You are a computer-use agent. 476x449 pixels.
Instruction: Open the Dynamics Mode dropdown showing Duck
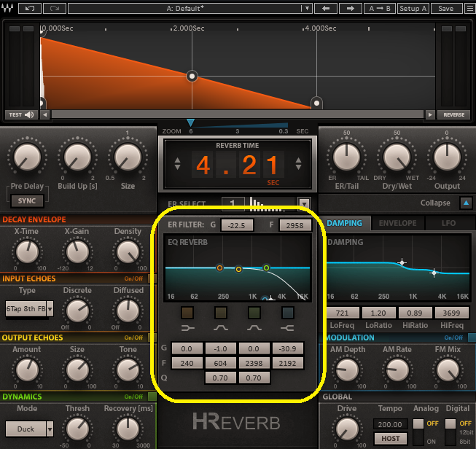click(x=50, y=429)
